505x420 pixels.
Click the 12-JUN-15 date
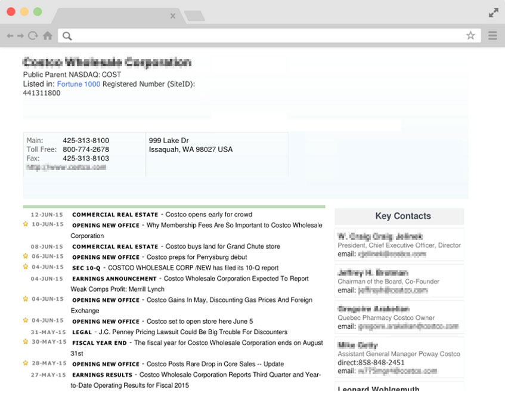[47, 215]
